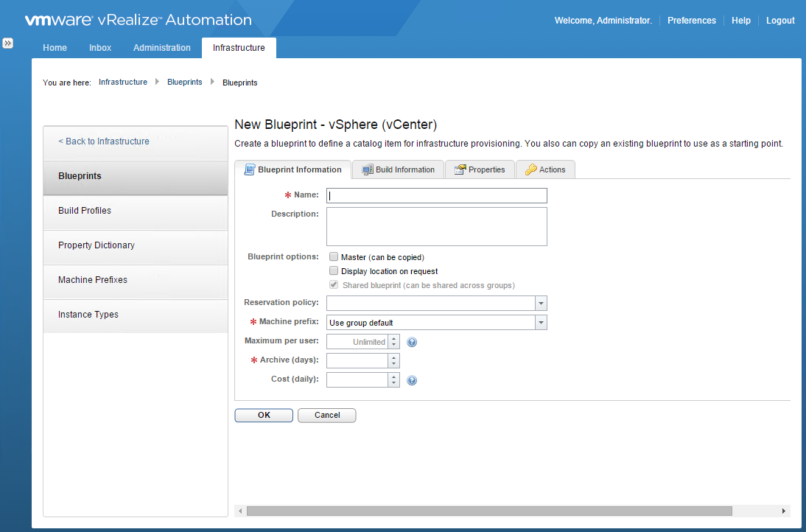
Task: Decrease the Archive (days) value
Action: point(393,364)
